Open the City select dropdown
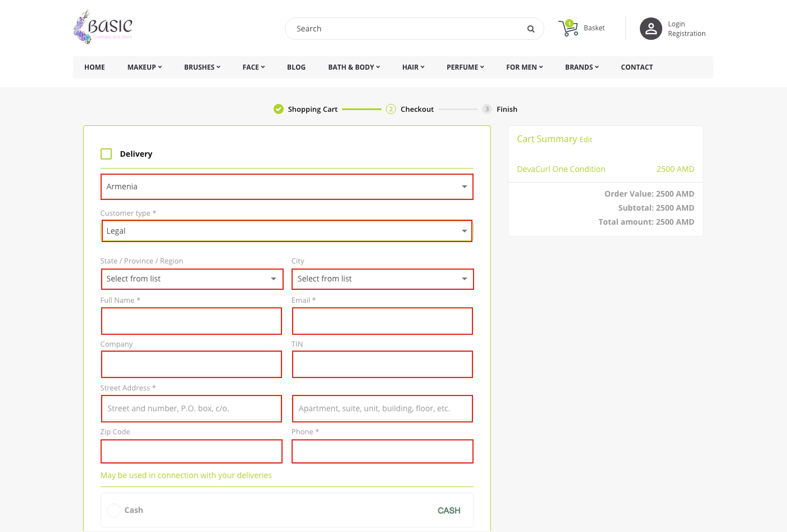787x532 pixels. click(x=383, y=279)
